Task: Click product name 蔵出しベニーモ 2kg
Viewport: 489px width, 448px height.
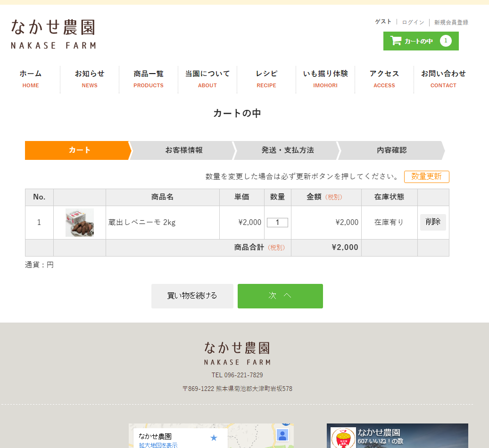Action: point(142,223)
